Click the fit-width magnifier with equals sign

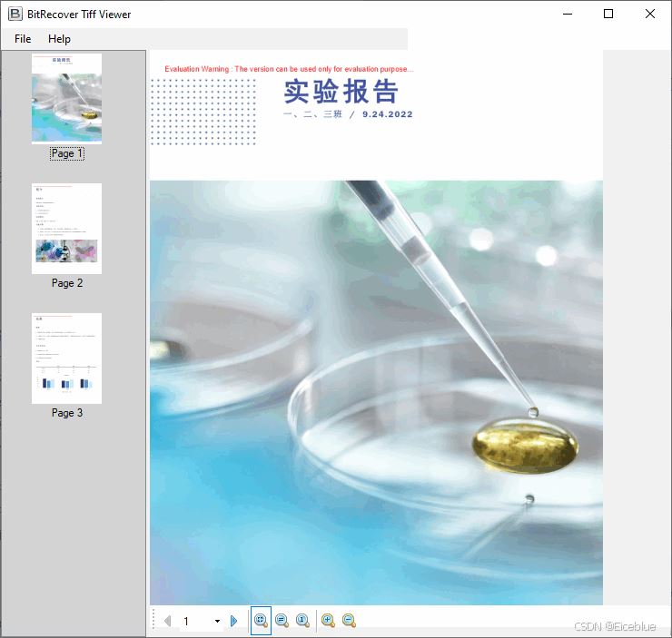coord(282,621)
